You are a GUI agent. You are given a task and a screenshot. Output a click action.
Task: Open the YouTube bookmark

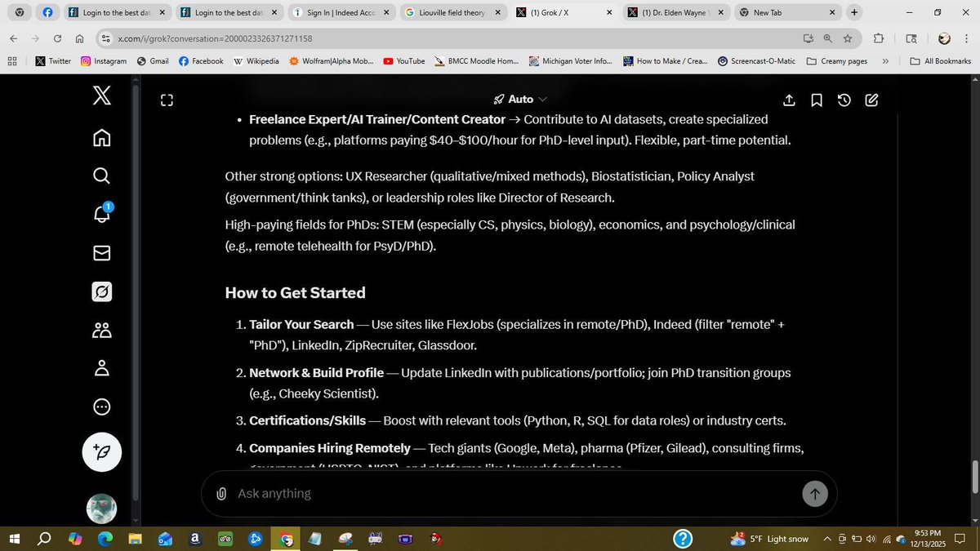[404, 61]
